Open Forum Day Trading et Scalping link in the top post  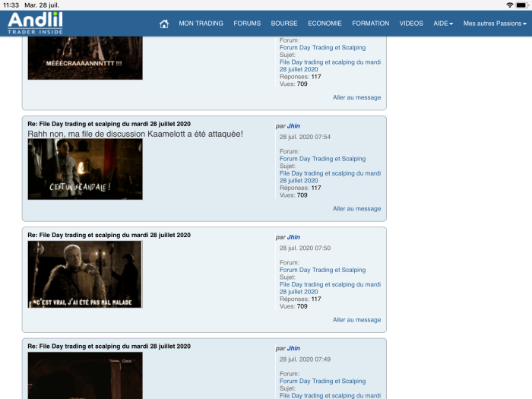click(322, 47)
